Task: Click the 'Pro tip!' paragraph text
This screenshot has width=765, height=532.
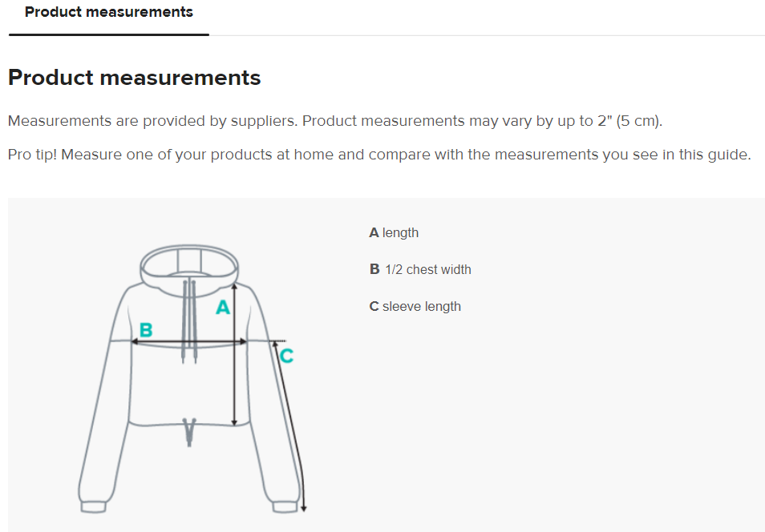Action: pos(378,155)
